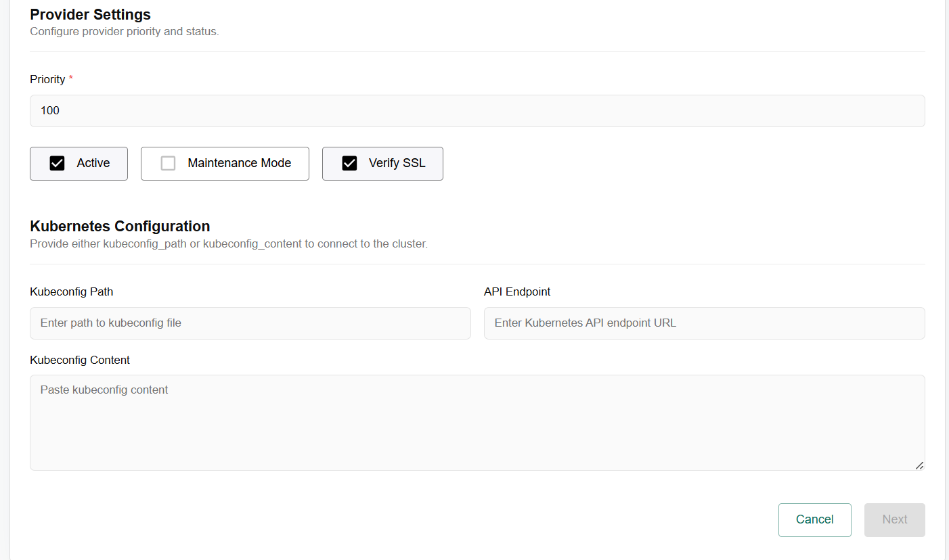Click the red required asterisk by Priority
Image resolution: width=949 pixels, height=560 pixels.
click(x=71, y=79)
